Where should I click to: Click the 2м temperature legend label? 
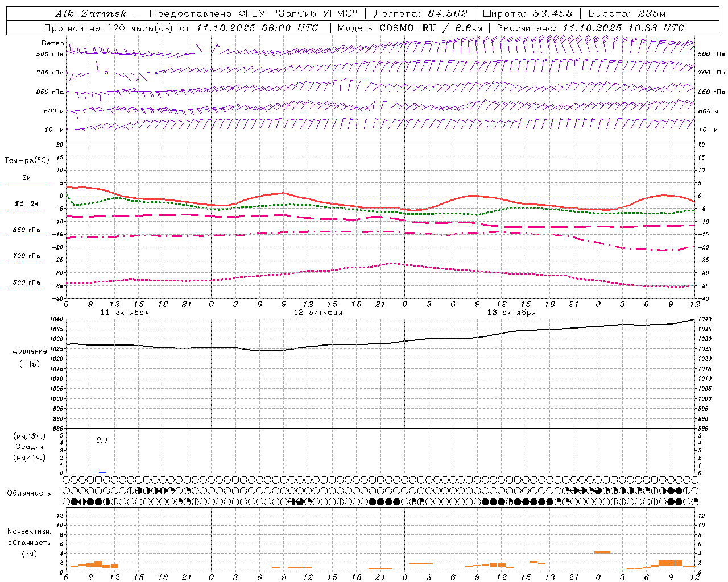point(27,178)
